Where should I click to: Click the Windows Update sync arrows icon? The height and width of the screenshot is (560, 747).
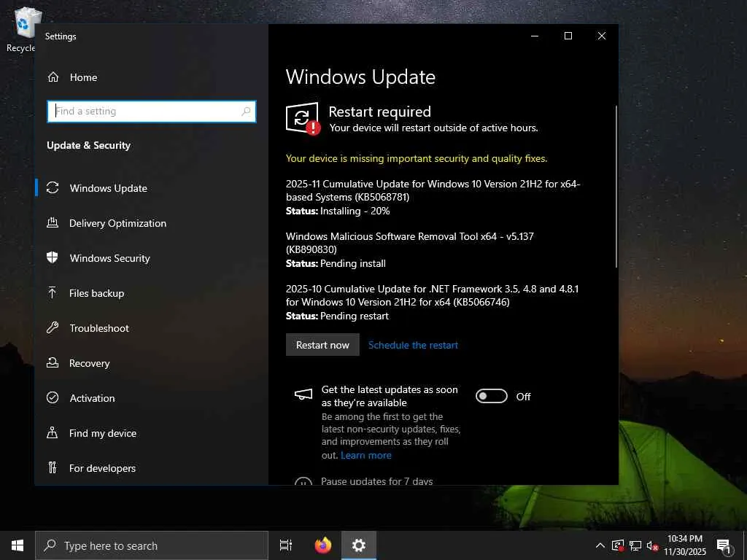click(53, 187)
